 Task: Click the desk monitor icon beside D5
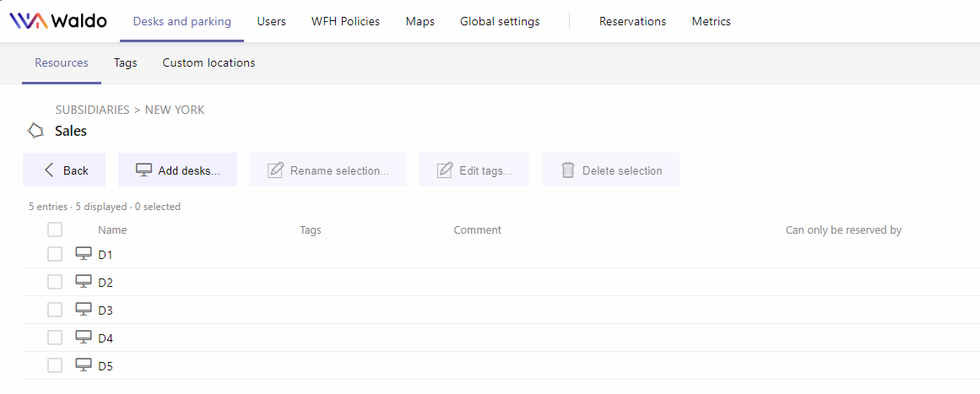coord(83,365)
